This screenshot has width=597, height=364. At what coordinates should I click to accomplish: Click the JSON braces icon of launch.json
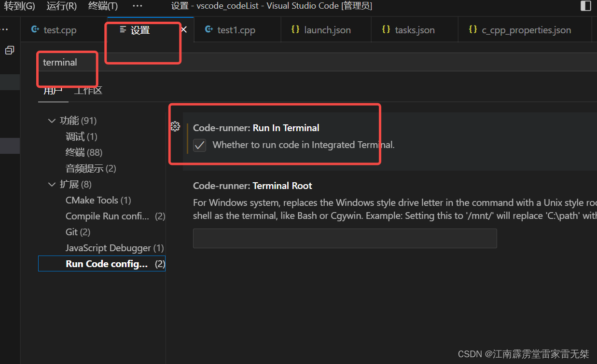(x=295, y=29)
